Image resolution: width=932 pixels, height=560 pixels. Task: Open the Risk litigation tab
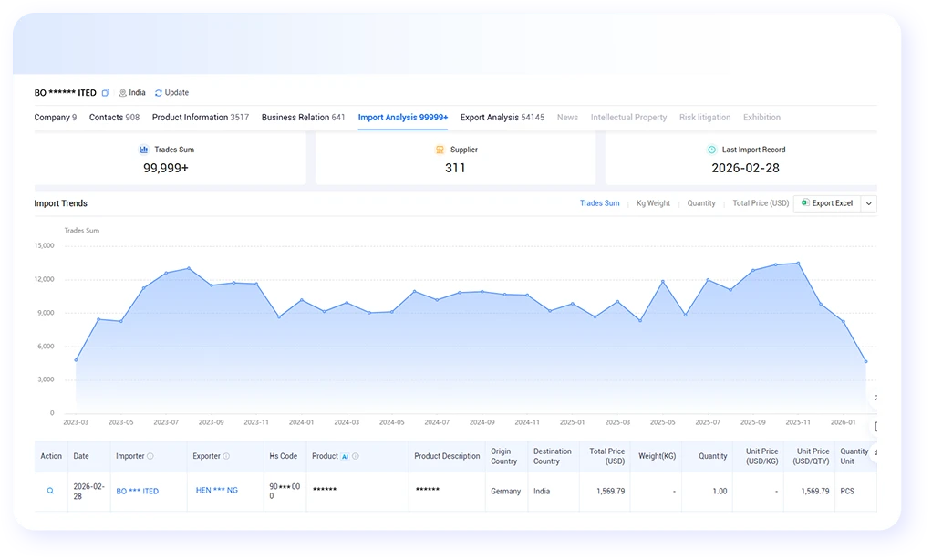pos(705,117)
